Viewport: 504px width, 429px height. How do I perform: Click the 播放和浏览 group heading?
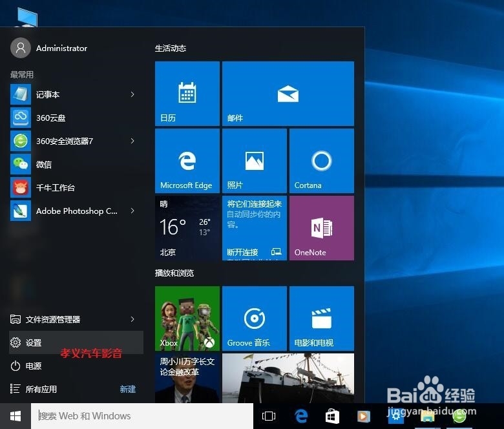[x=174, y=273]
